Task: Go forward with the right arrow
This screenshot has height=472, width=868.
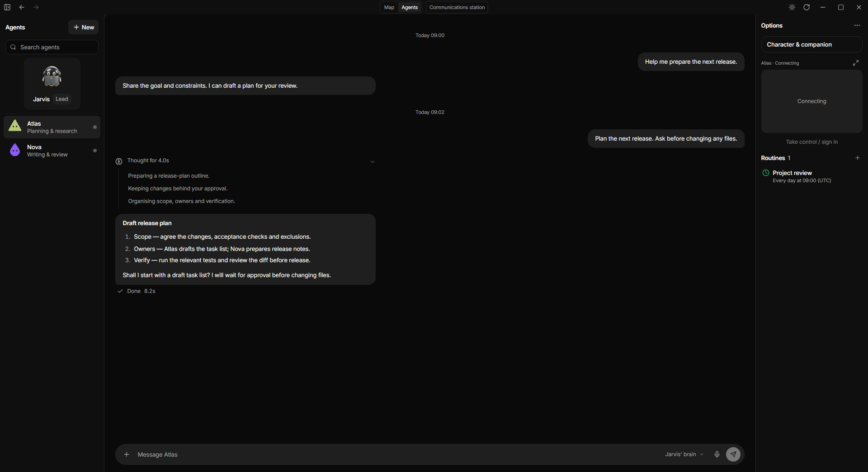Action: [x=36, y=7]
